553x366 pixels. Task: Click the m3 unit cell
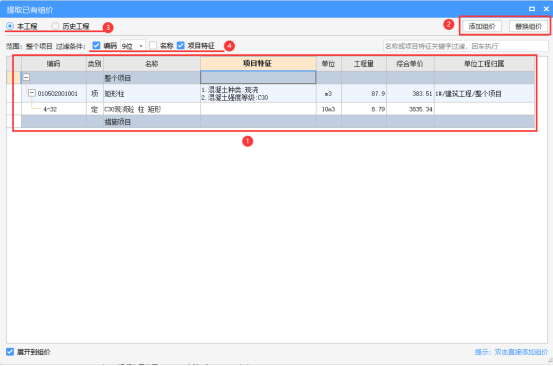pyautogui.click(x=328, y=93)
